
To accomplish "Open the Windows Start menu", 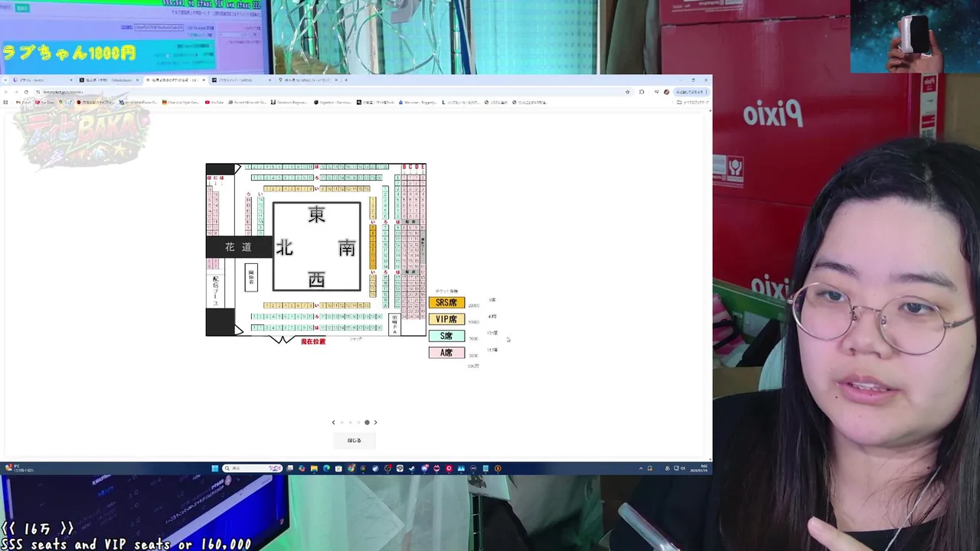I will (214, 468).
